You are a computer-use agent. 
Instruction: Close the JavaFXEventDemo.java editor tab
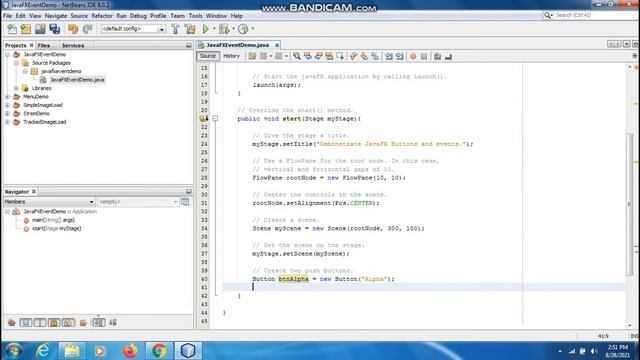click(x=277, y=45)
